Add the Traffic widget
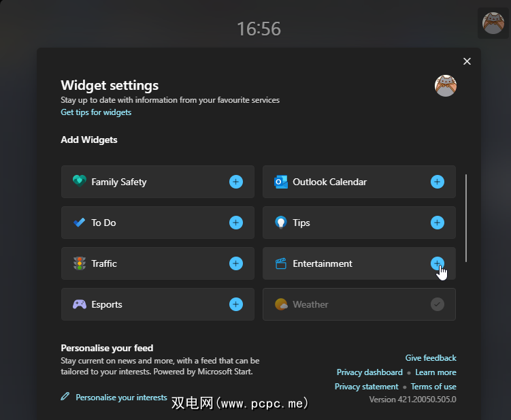This screenshot has height=420, width=511. (x=236, y=263)
